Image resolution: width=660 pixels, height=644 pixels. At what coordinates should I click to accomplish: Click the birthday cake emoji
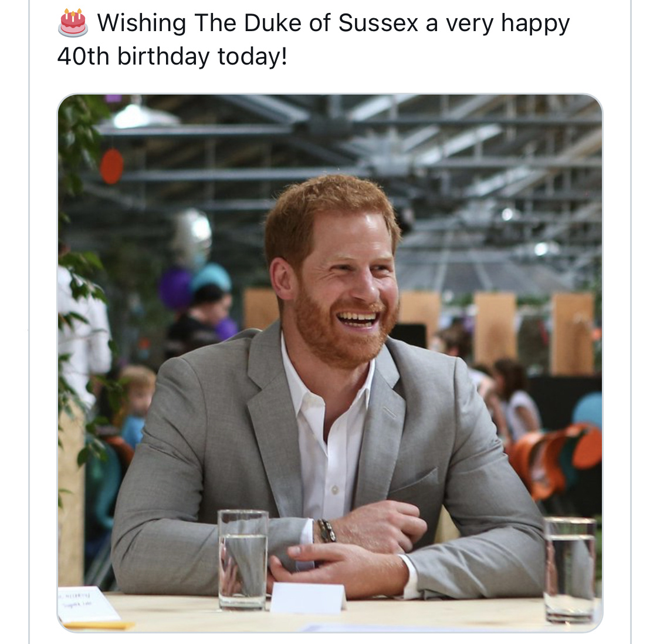click(73, 23)
